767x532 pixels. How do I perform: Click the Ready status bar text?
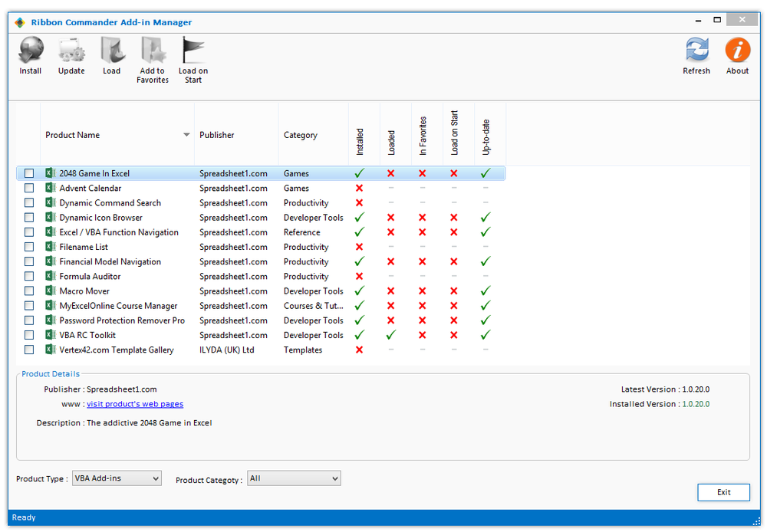[24, 517]
